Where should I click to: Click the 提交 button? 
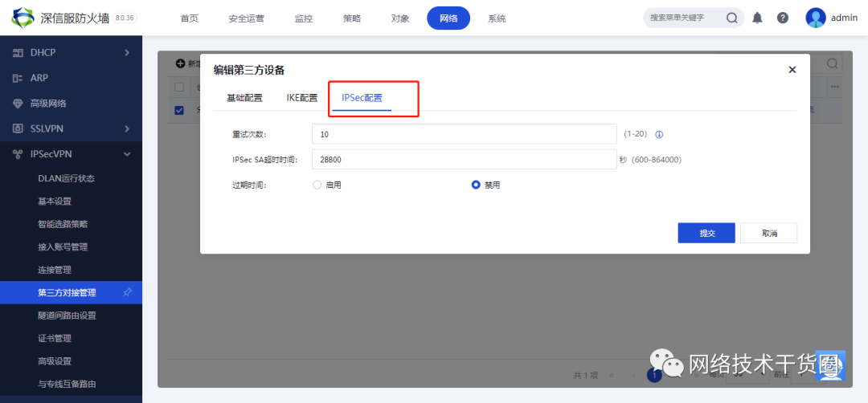coord(706,234)
